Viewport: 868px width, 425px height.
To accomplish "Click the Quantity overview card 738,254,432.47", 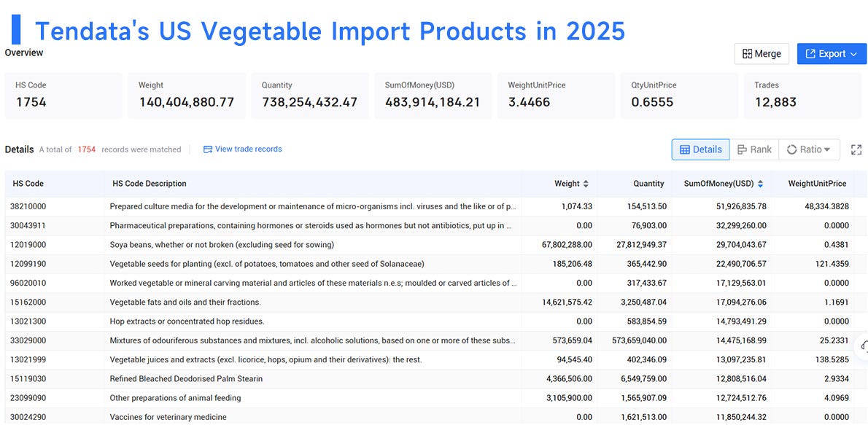I will point(309,95).
